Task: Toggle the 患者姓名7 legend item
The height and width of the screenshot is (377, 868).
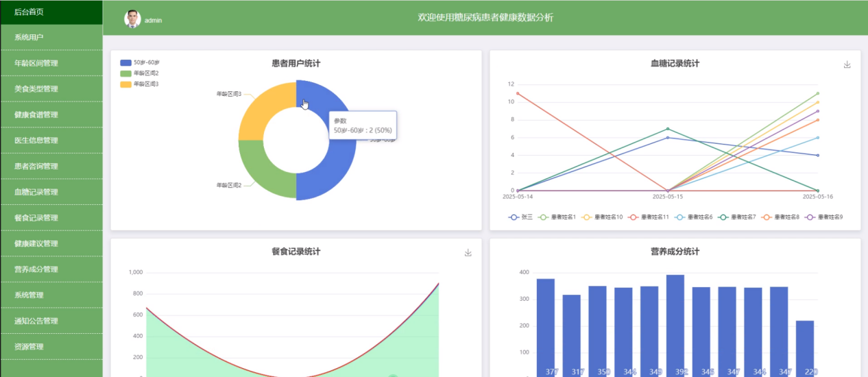Action: tap(736, 217)
